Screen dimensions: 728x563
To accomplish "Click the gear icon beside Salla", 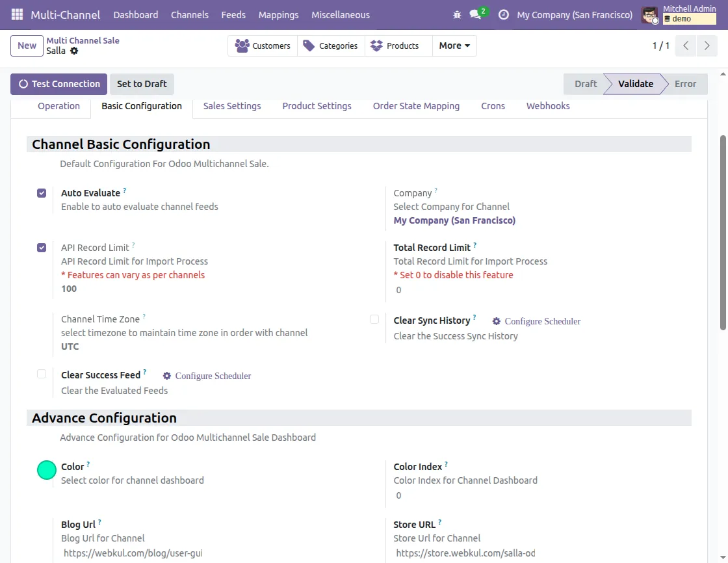I will point(74,51).
